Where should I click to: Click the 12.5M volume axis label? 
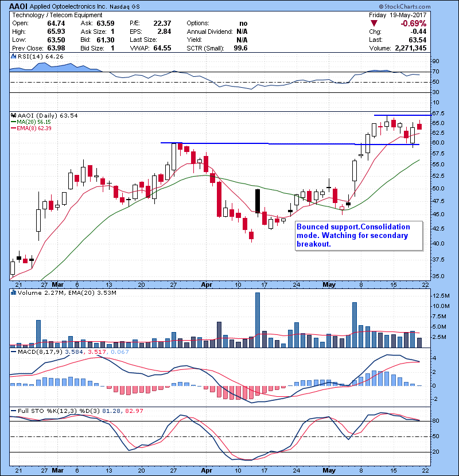[x=441, y=296]
